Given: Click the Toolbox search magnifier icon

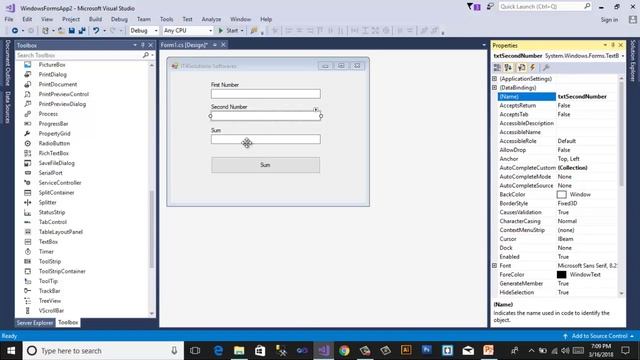Looking at the screenshot, I should click(x=146, y=55).
